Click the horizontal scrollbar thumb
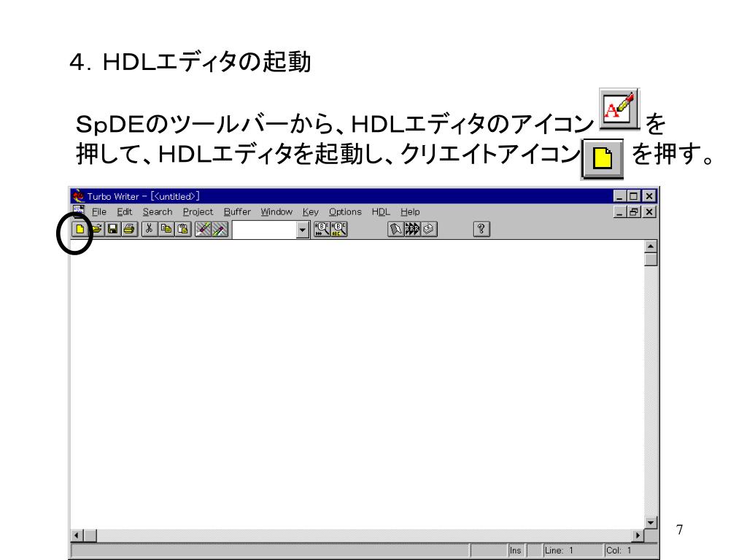The width and height of the screenshot is (747, 560). [x=90, y=536]
